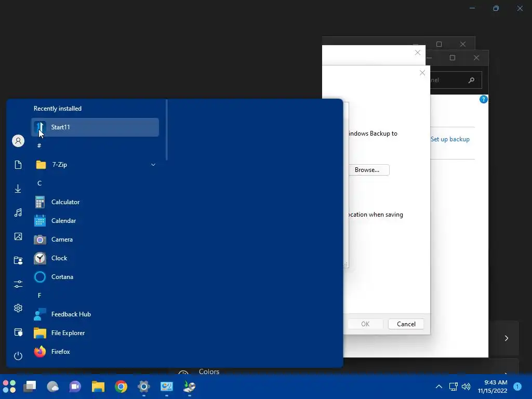Open Documents from Start menu sidebar
Viewport: 532px width, 399px height.
(18, 165)
